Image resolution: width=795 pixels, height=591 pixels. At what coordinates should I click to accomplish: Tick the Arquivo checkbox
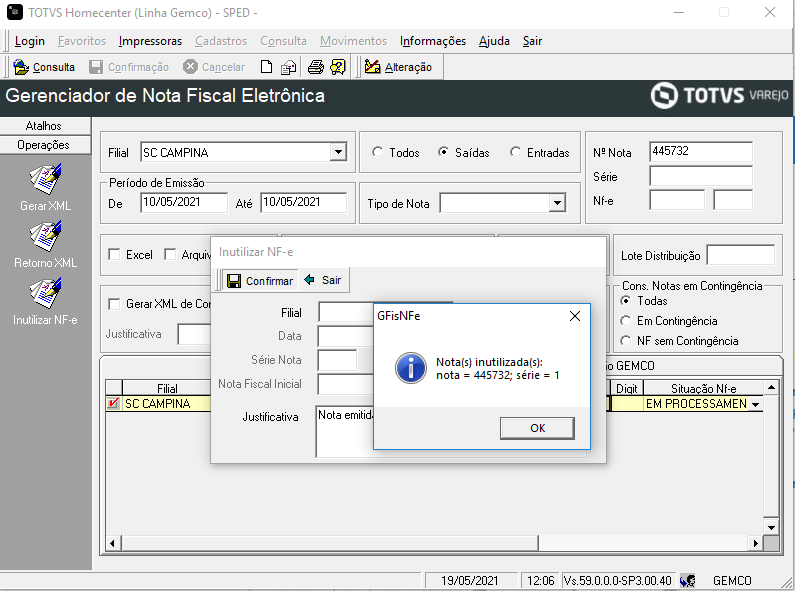[x=170, y=254]
